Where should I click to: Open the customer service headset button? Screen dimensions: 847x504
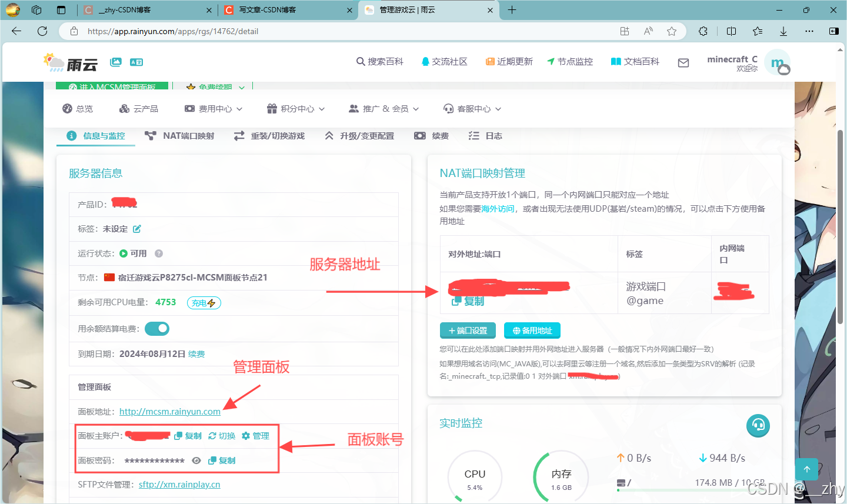[758, 425]
